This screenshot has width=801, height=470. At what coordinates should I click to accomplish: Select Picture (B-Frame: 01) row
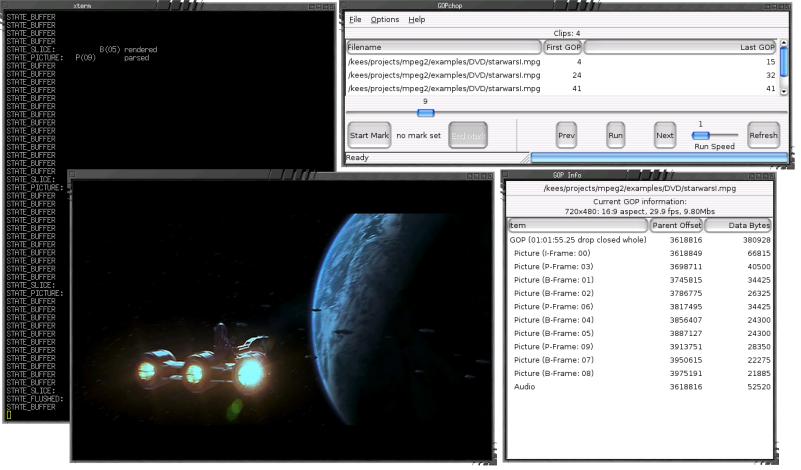tap(640, 279)
